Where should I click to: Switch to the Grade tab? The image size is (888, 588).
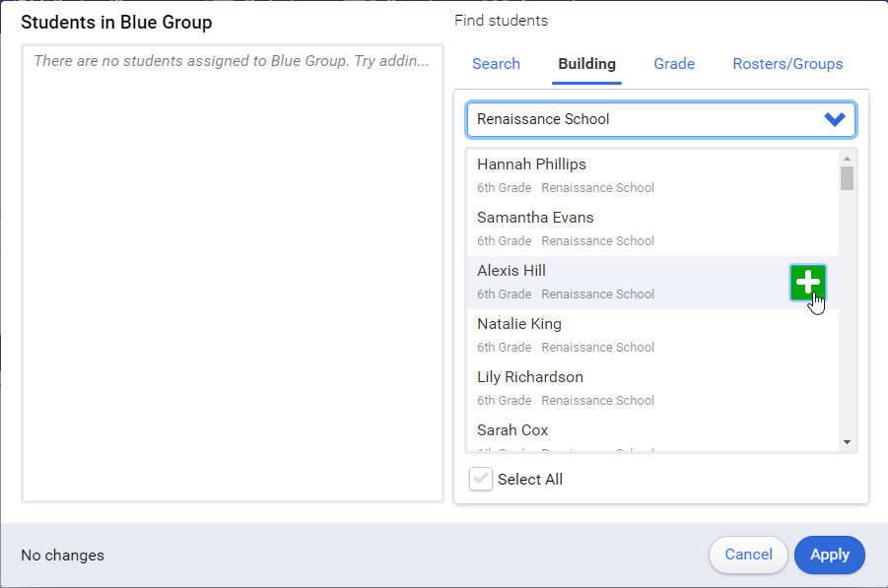674,64
